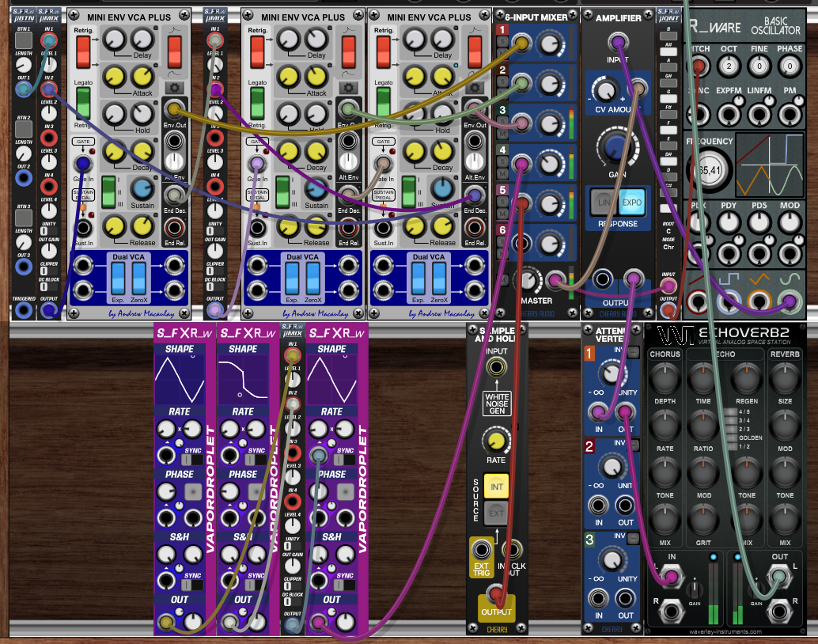Toggle the G note button on µQNT
The image size is (818, 644).
pos(668,99)
